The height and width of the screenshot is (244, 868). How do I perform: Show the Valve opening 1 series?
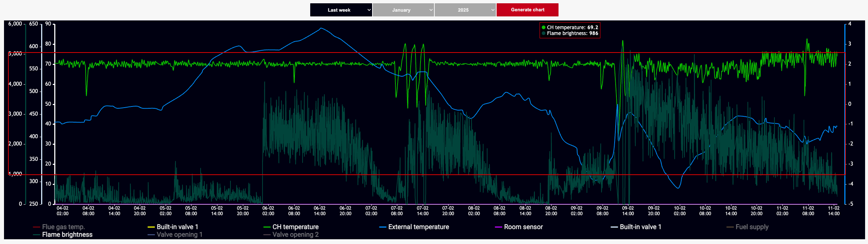click(179, 235)
